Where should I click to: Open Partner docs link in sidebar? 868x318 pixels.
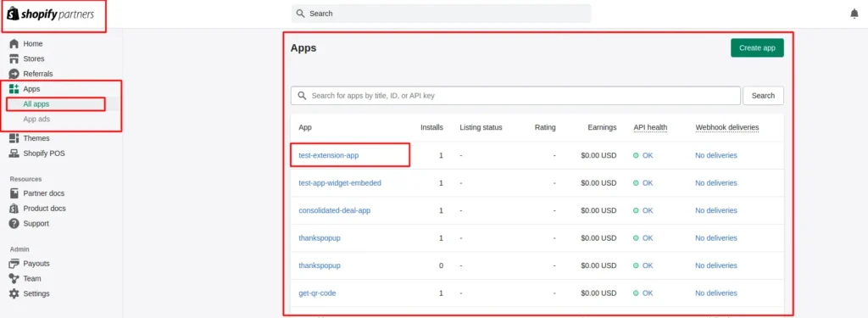44,193
